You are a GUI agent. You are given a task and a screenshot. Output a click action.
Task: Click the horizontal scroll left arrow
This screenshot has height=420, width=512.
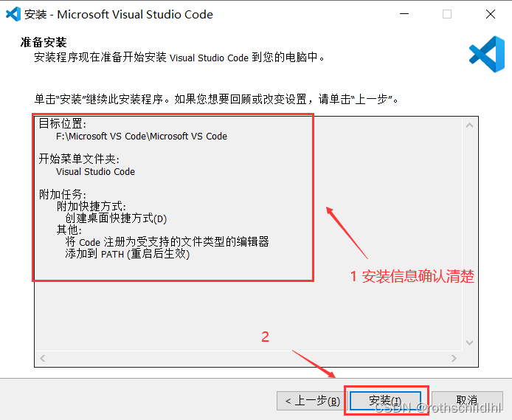tap(43, 358)
